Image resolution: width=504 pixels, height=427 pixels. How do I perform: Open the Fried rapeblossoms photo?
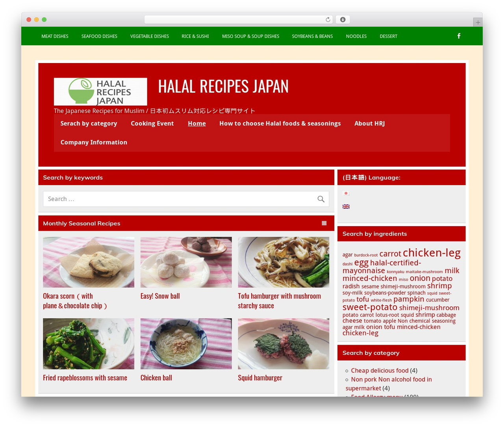point(89,344)
